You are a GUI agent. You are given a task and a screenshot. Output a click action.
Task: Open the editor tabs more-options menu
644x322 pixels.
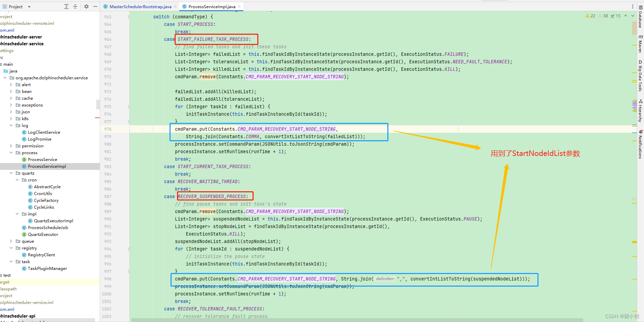point(633,6)
